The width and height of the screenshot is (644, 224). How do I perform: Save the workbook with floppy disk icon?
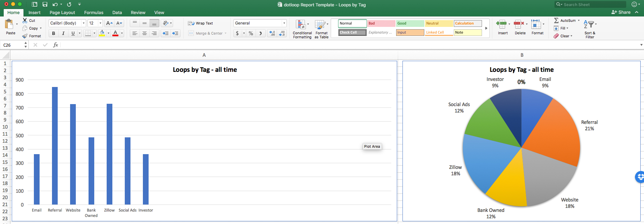(x=45, y=4)
